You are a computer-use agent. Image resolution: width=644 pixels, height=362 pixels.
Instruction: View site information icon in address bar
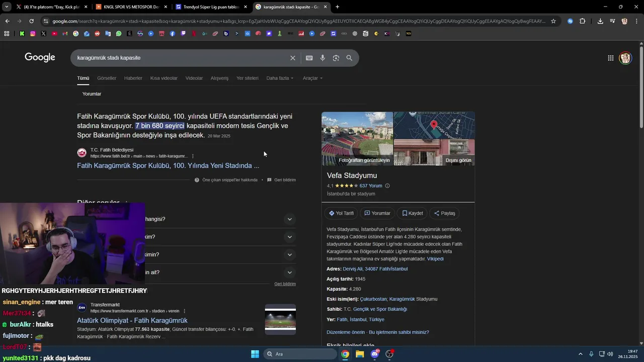click(x=46, y=21)
